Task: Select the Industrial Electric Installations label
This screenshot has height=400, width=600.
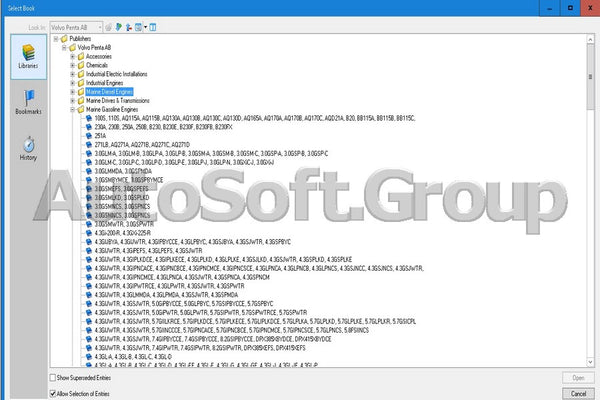Action: pyautogui.click(x=116, y=74)
